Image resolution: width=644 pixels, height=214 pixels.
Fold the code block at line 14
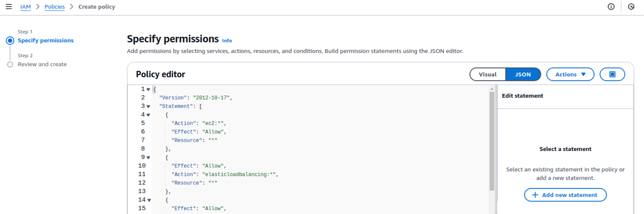click(149, 200)
